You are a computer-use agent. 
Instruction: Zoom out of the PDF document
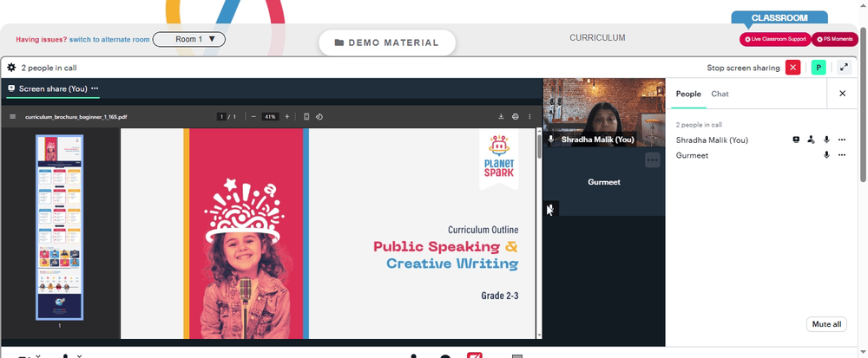click(253, 116)
